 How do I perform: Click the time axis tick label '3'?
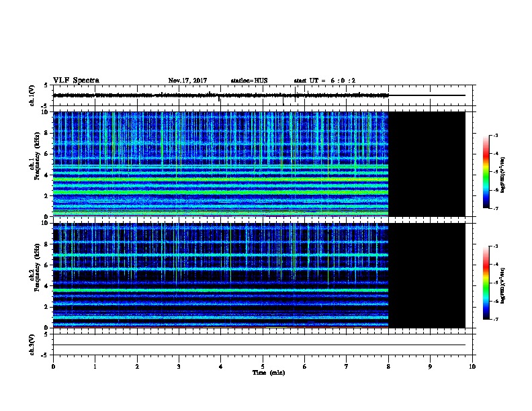(179, 366)
